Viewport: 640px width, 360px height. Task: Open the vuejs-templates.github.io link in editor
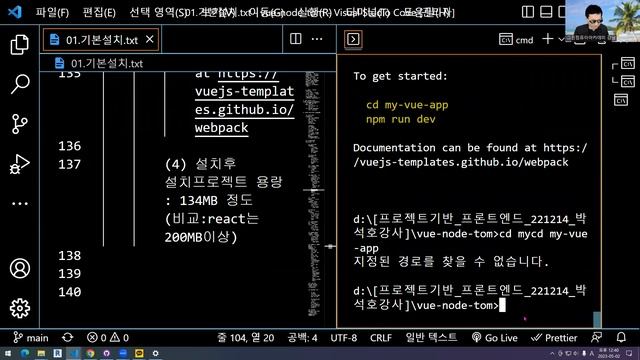[x=244, y=100]
